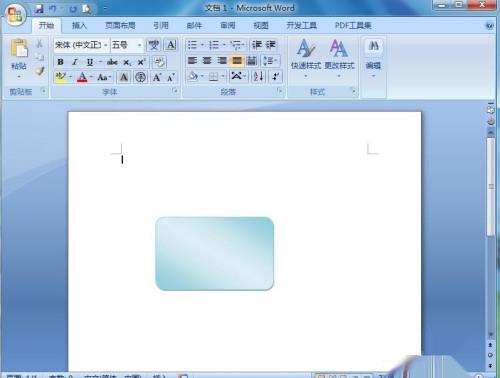The width and height of the screenshot is (500, 378).
Task: Select the Format Painter brush icon
Action: (40, 71)
